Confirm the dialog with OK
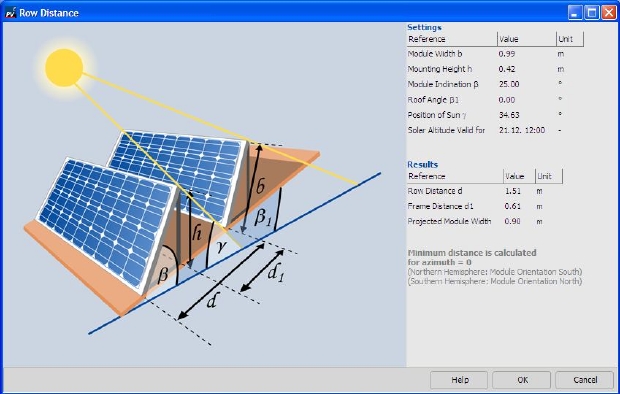The height and width of the screenshot is (394, 620). point(522,380)
